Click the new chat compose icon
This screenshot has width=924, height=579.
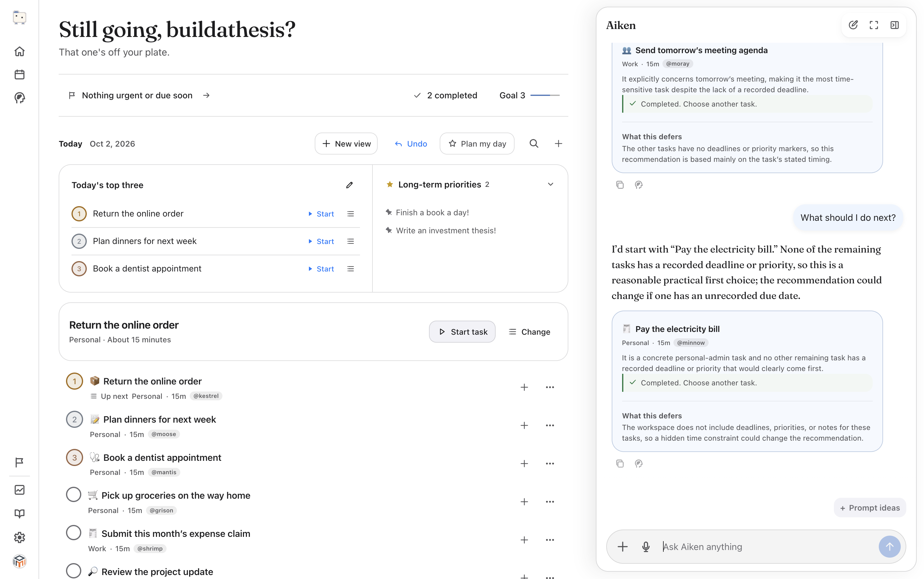[x=853, y=25]
